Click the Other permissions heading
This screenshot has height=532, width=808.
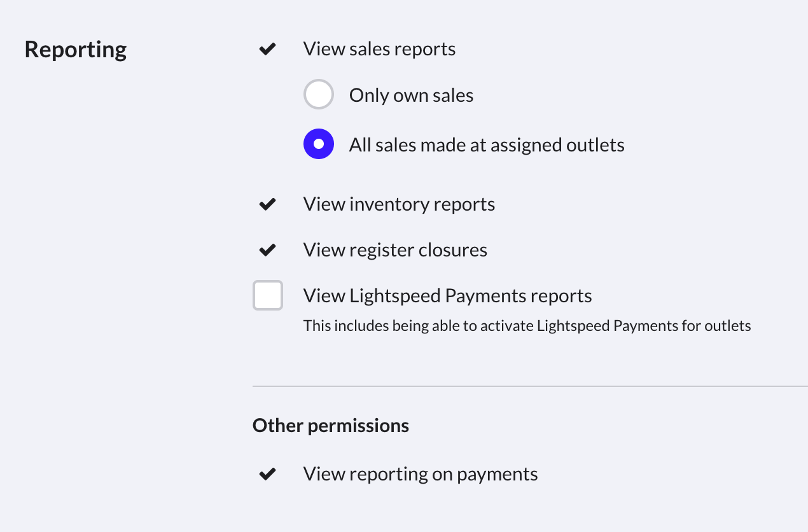click(330, 425)
